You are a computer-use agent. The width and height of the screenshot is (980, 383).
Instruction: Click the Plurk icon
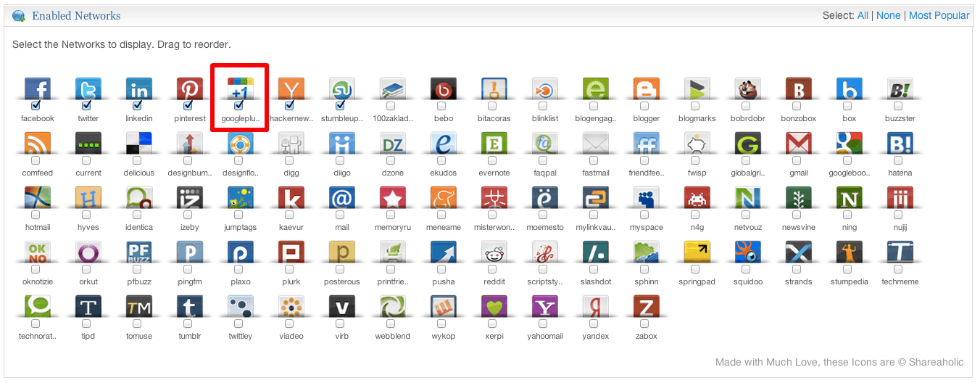[291, 253]
